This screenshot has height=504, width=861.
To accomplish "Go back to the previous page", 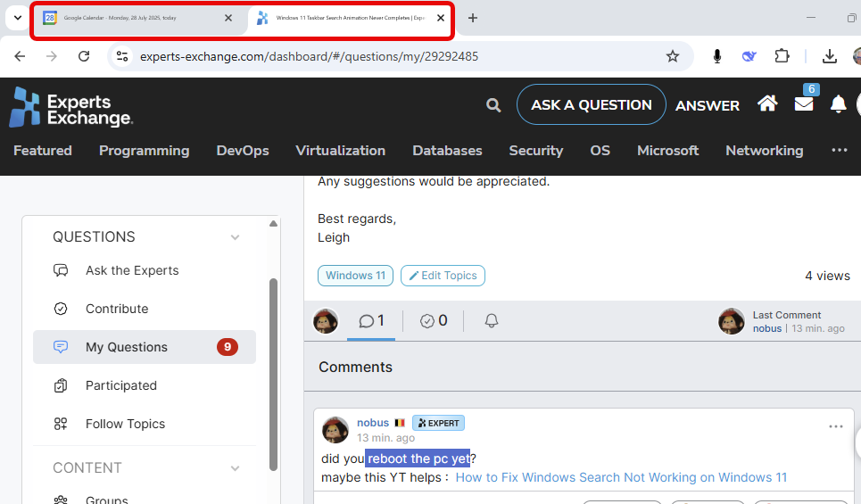I will click(20, 56).
